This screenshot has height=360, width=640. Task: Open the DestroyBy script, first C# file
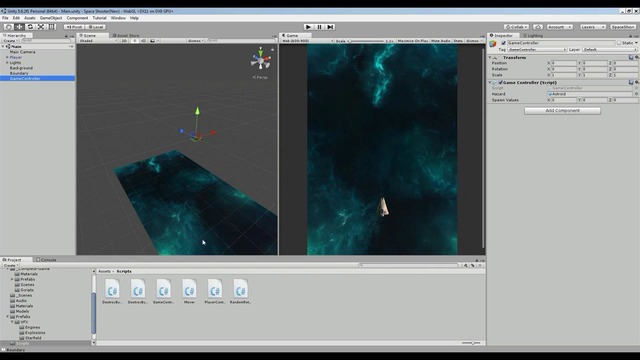(x=112, y=291)
